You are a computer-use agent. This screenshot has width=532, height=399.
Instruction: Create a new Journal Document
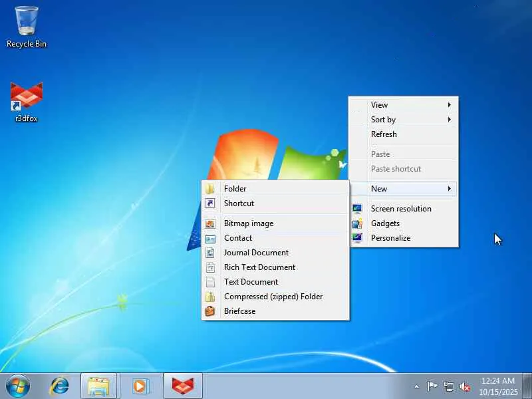click(x=275, y=253)
